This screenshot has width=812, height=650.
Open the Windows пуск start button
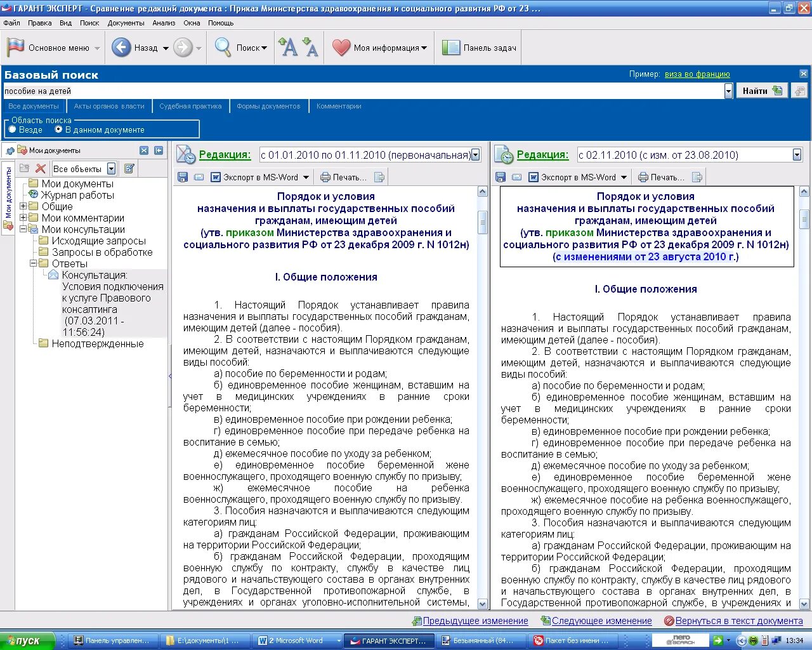(27, 640)
